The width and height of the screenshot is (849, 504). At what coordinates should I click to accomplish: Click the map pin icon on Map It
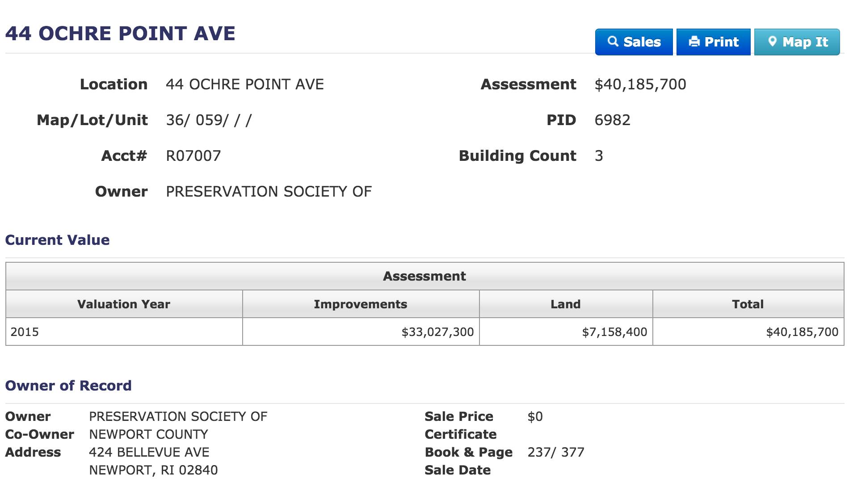tap(772, 42)
